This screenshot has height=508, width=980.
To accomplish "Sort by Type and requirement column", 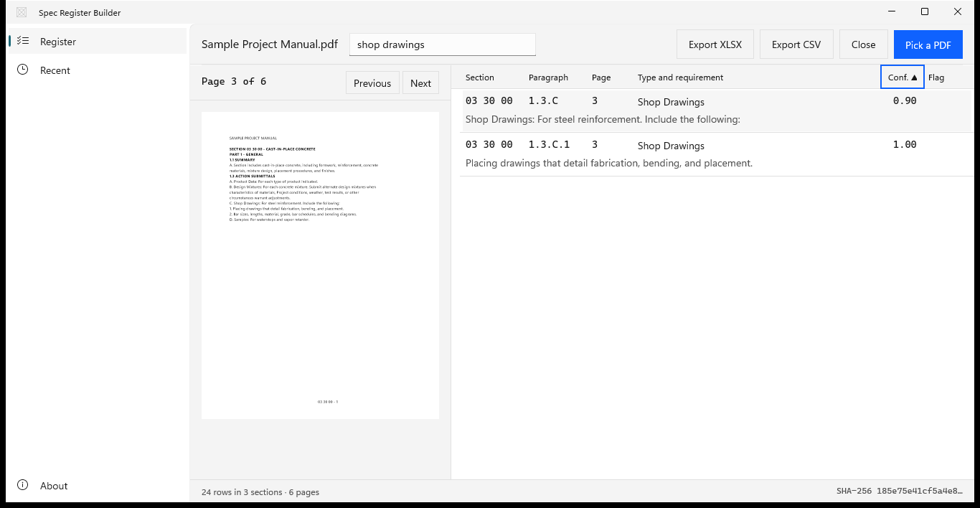I will [680, 77].
